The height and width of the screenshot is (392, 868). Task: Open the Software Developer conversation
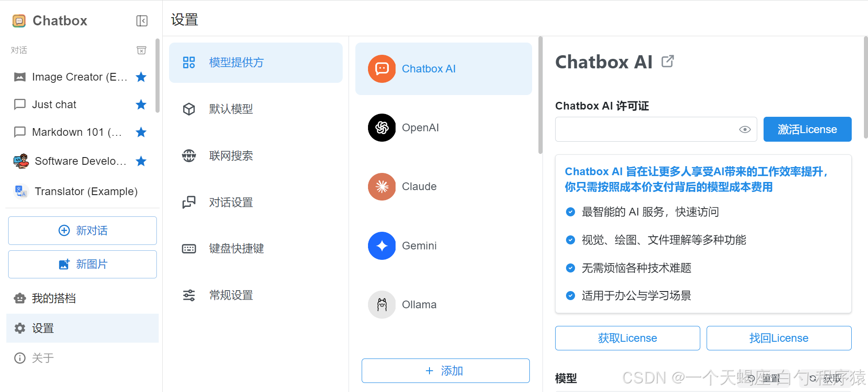(x=82, y=161)
